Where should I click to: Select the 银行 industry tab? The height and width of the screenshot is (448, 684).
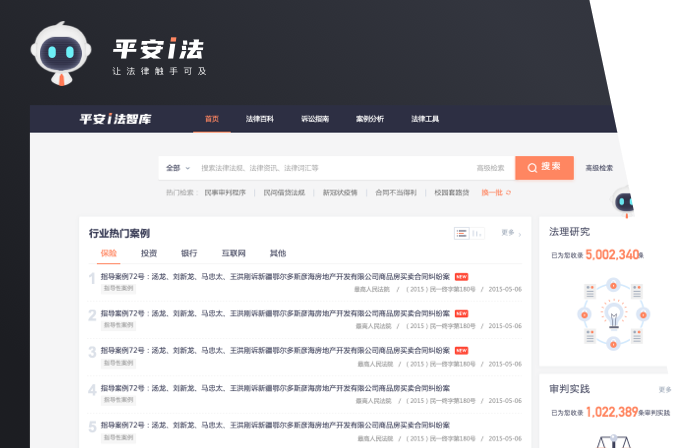[189, 253]
